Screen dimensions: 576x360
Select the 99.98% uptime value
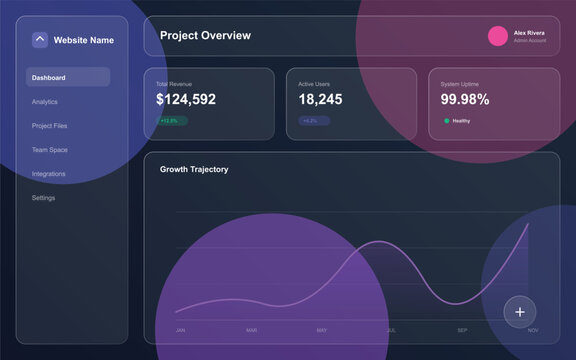click(x=465, y=99)
